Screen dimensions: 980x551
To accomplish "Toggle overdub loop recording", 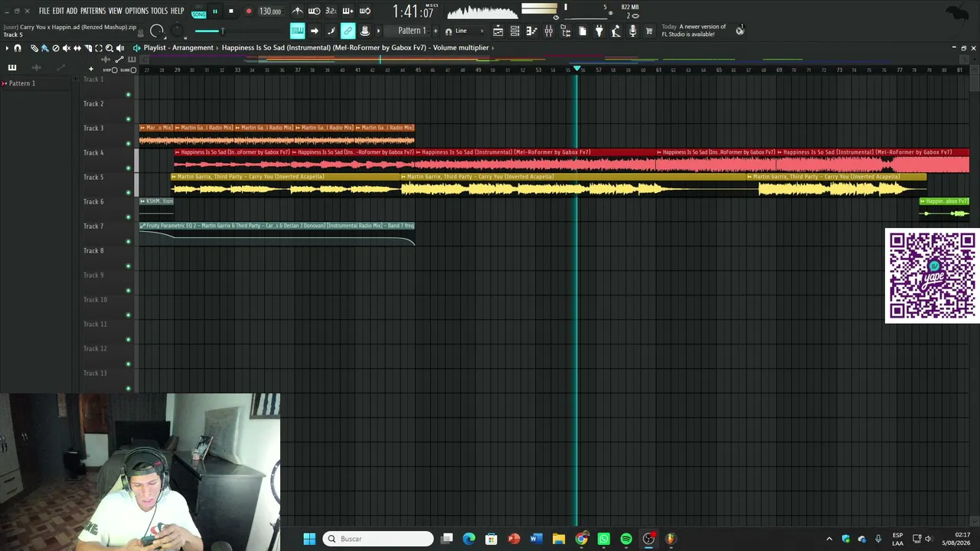I will 348,11.
